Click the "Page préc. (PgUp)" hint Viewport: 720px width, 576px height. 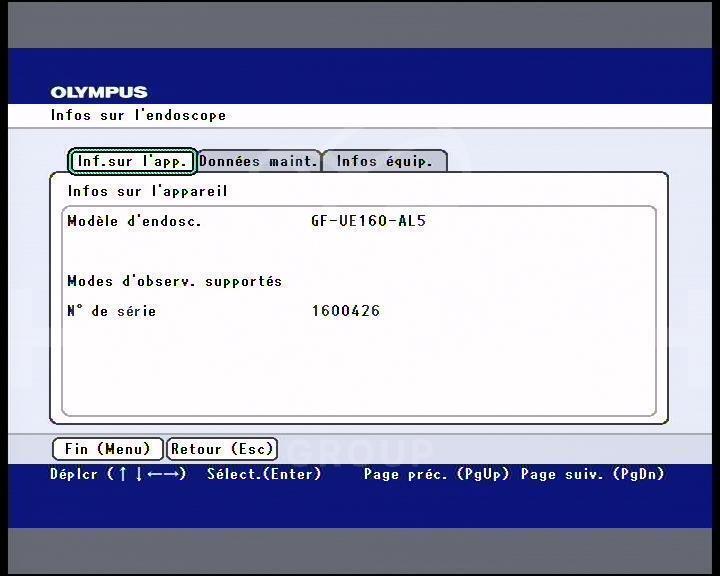(x=437, y=474)
